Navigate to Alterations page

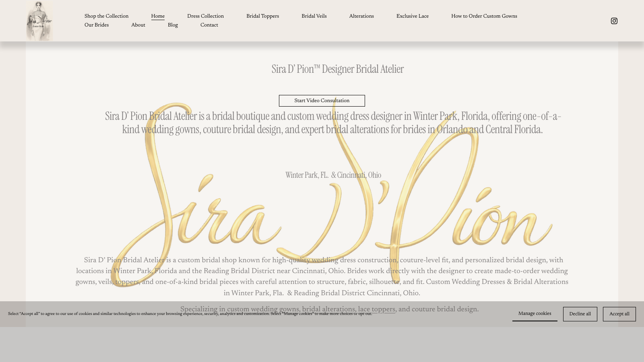coord(361,16)
